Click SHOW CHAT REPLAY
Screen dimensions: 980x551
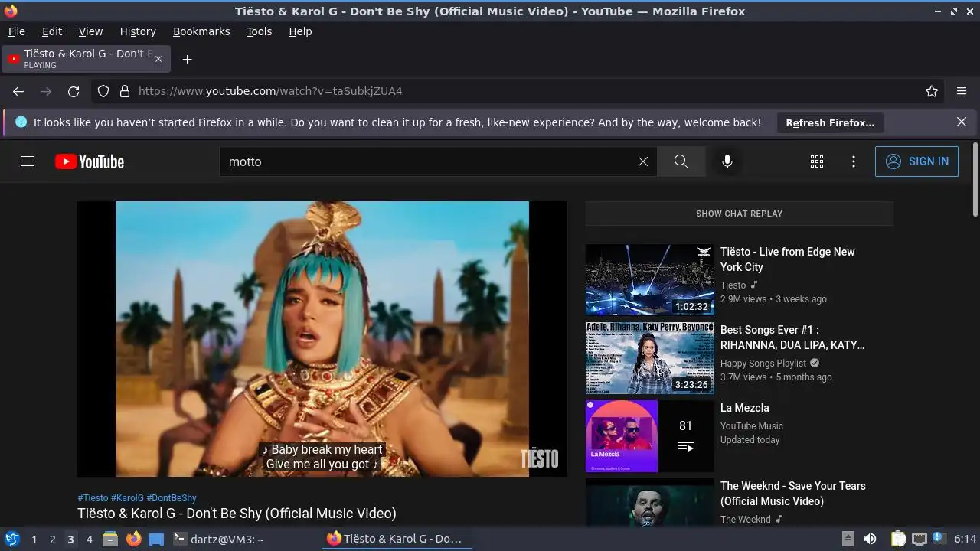(739, 214)
